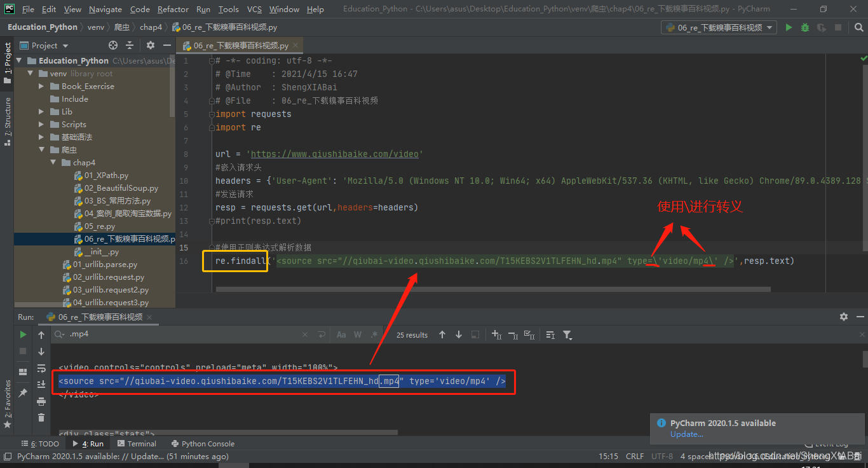Open the Navigate menu
This screenshot has height=468, width=868.
point(105,9)
